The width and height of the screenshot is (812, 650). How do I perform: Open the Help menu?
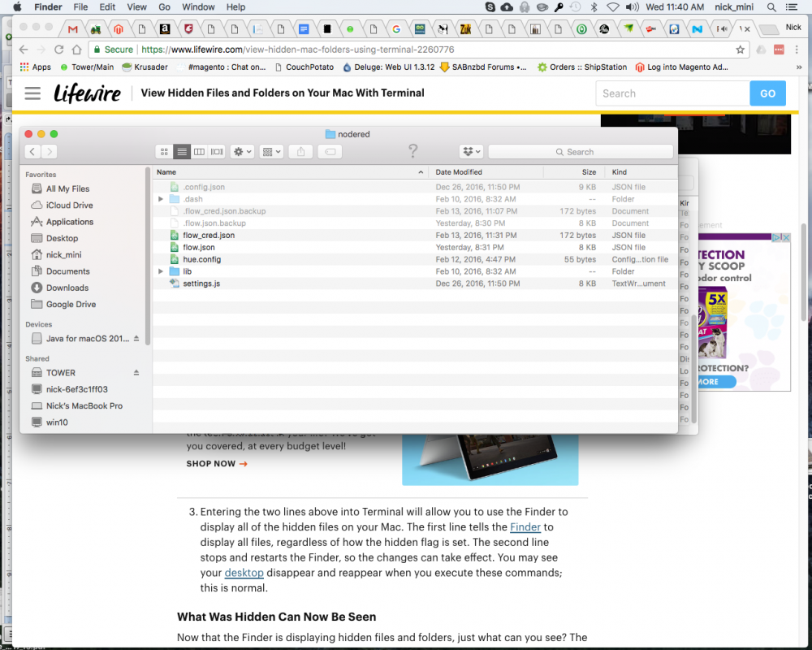pos(235,7)
